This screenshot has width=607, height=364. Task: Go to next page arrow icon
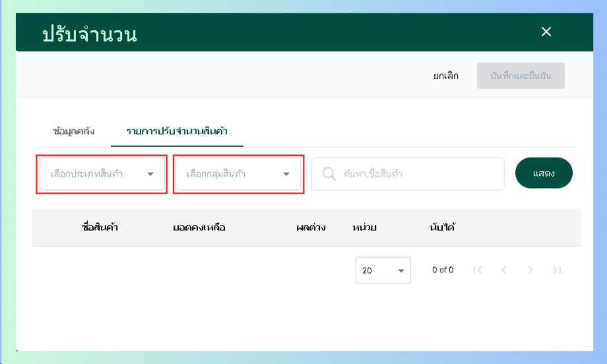point(530,270)
